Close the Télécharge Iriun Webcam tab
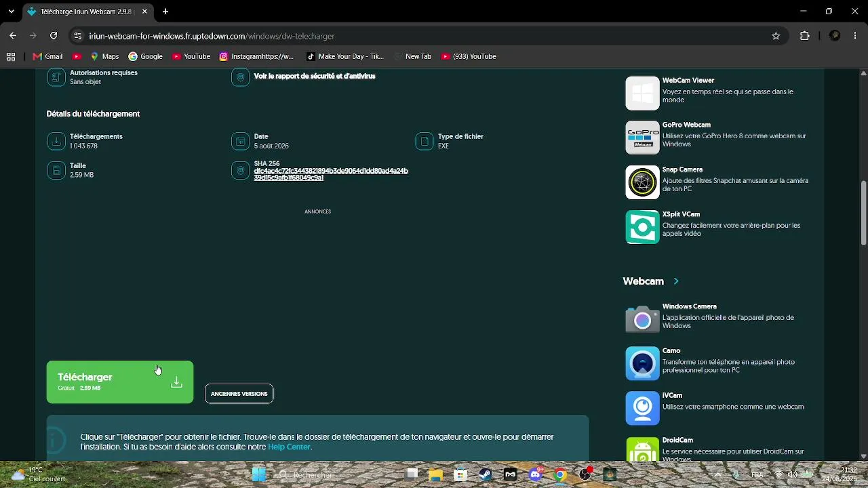The width and height of the screenshot is (868, 488). point(144,12)
